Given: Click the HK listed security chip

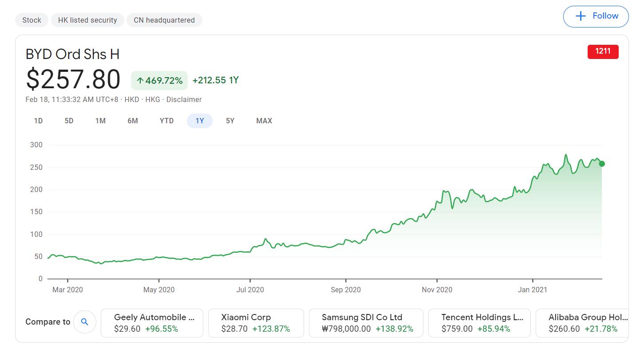Looking at the screenshot, I should 87,20.
